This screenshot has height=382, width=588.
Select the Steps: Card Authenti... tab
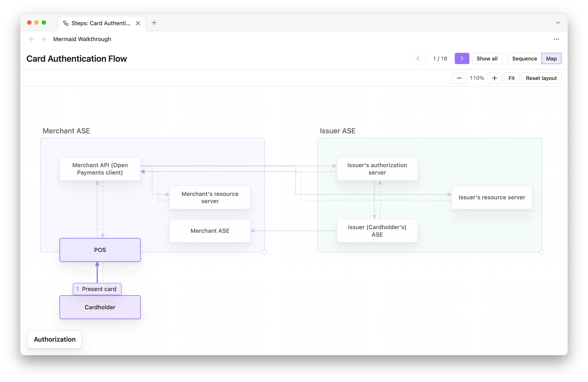pyautogui.click(x=102, y=23)
